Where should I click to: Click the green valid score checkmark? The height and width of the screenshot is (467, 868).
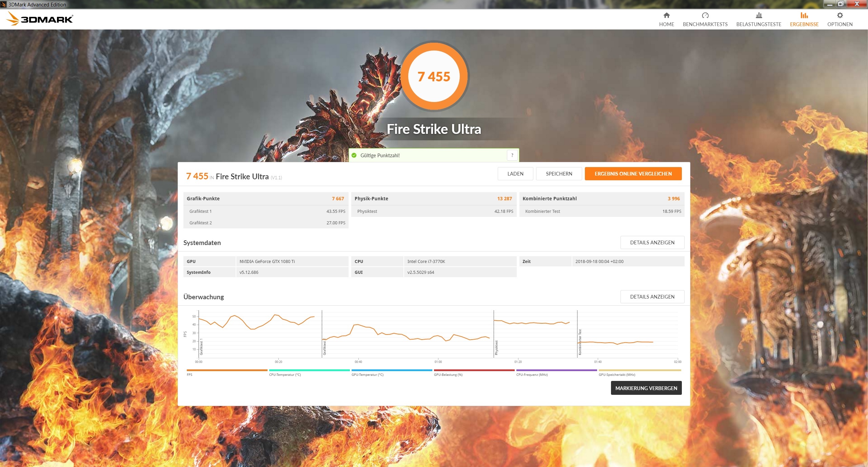(x=354, y=155)
